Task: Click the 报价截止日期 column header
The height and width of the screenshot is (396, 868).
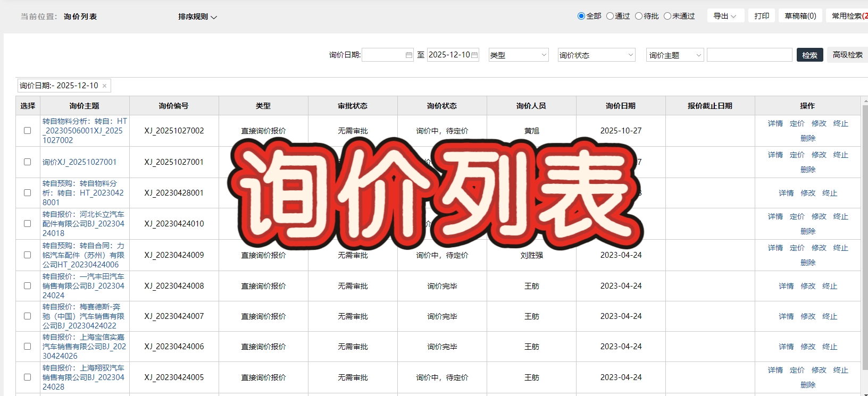Action: (x=710, y=106)
